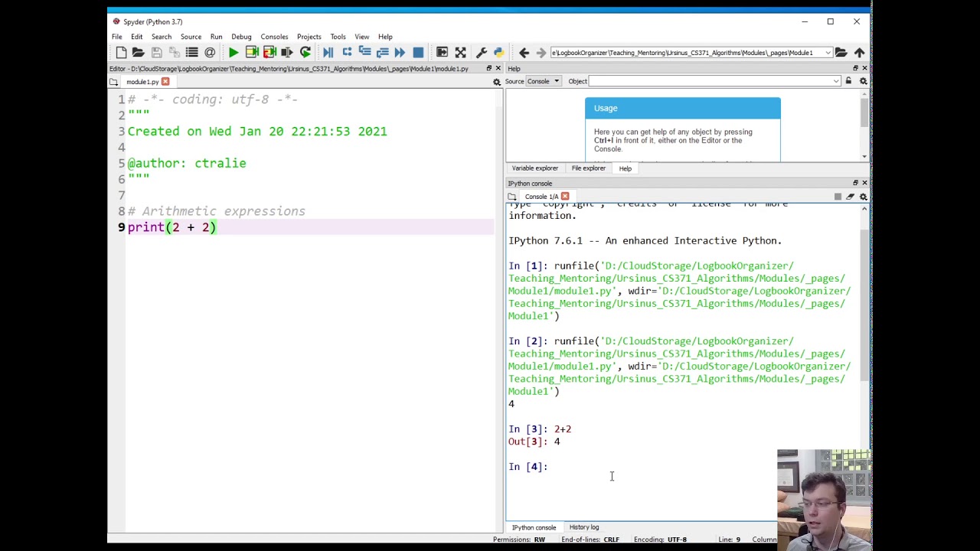Open the IPython console options gear
The height and width of the screenshot is (551, 980).
click(x=864, y=197)
